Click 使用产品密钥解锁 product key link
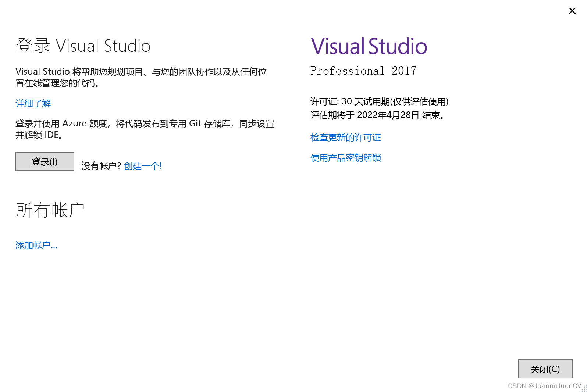Screen dimensions: 587x392 click(346, 158)
